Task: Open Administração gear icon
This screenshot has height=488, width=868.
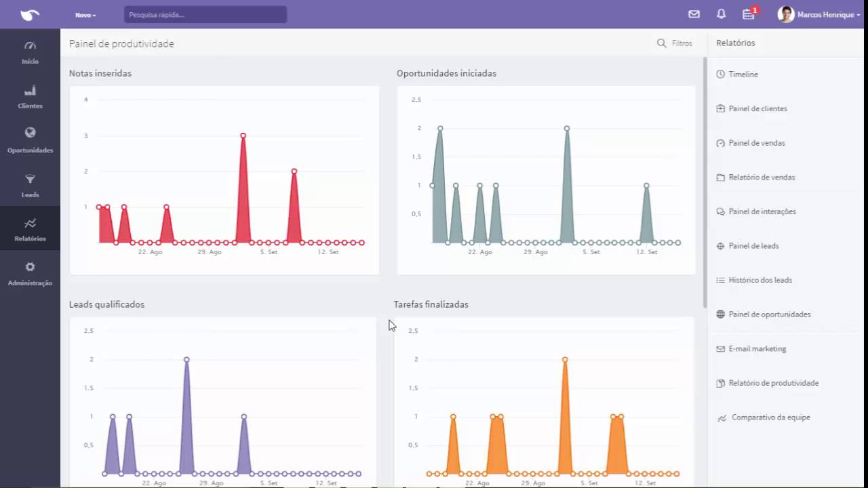Action: click(30, 267)
